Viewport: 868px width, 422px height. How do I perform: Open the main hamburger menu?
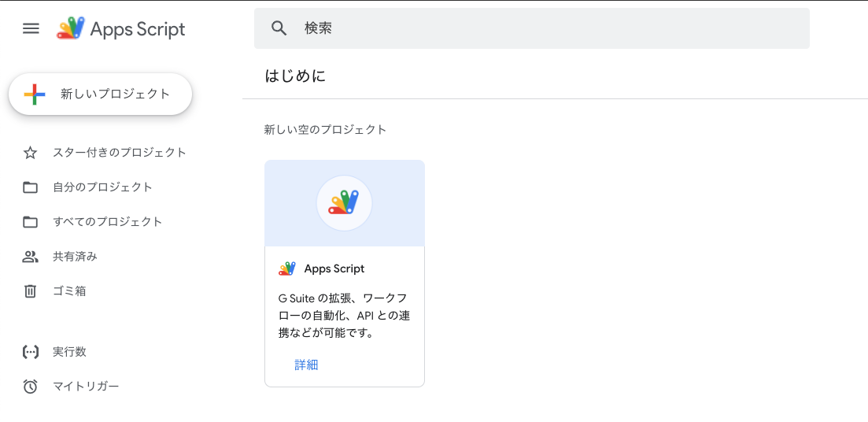click(31, 29)
